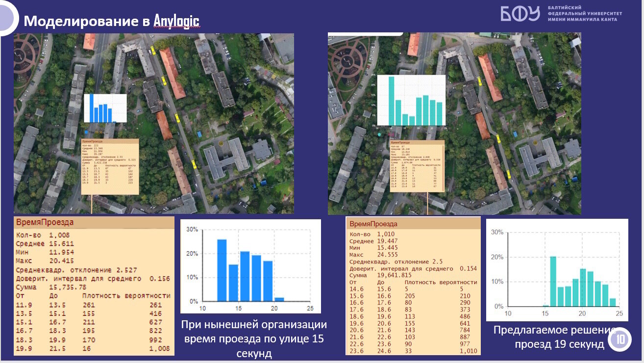Click the small ВремяПроезда popup on left map
The height and width of the screenshot is (363, 644).
[x=110, y=166]
